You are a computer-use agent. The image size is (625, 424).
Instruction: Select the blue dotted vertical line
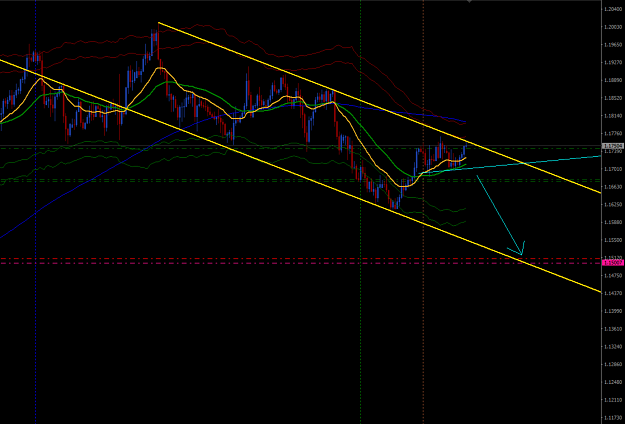(35, 212)
